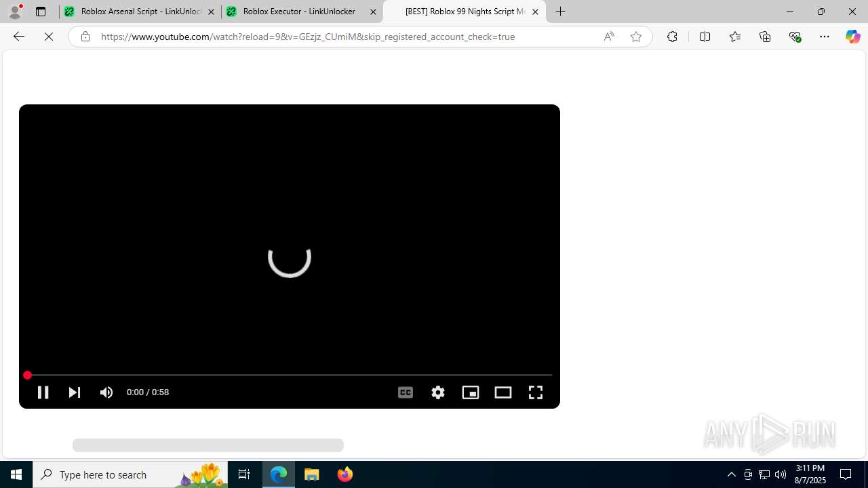Skip to the next video
The width and height of the screenshot is (868, 488).
[x=75, y=392]
